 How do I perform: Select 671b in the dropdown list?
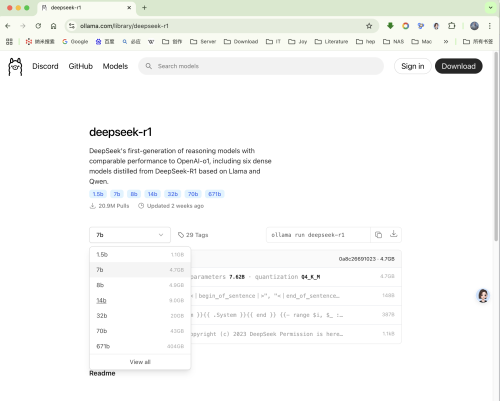[140, 346]
